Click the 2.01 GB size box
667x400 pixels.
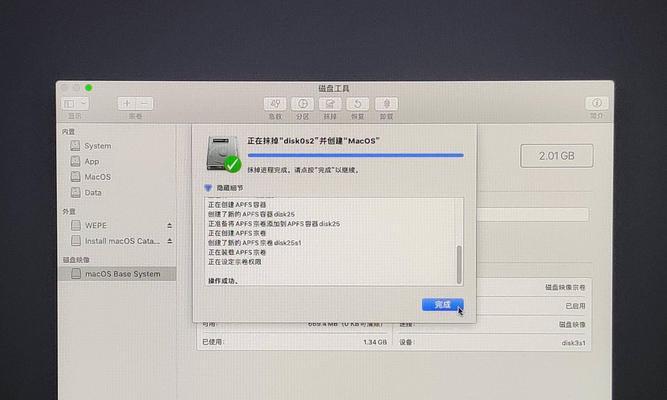click(556, 156)
